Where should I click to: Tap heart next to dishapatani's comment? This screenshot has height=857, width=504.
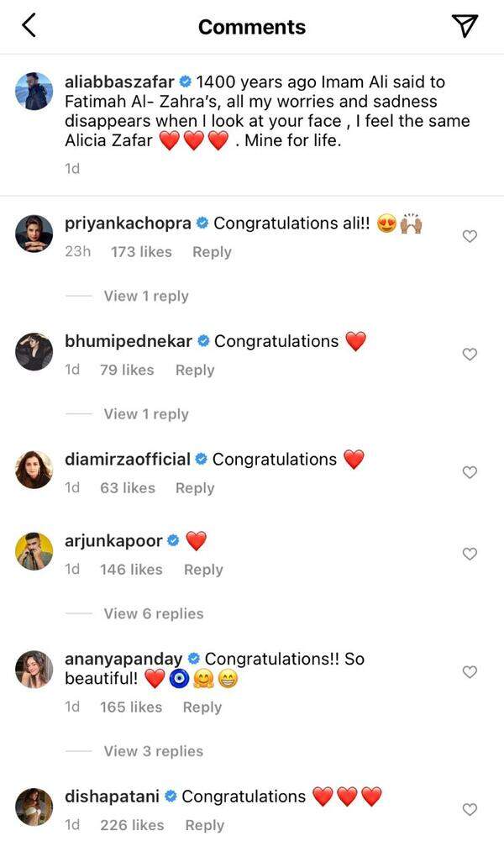click(x=470, y=809)
